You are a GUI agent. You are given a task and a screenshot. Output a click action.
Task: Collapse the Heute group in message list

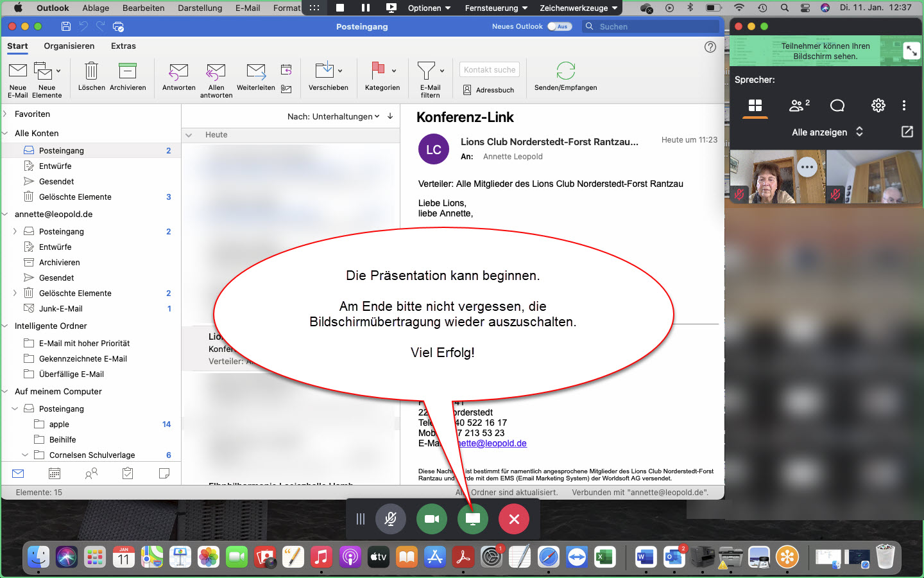click(x=189, y=135)
